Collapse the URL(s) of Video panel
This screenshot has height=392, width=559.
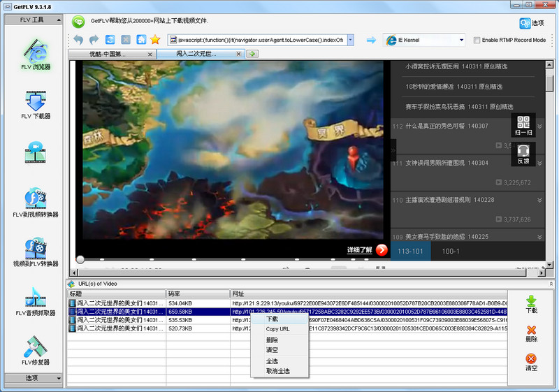(x=551, y=284)
